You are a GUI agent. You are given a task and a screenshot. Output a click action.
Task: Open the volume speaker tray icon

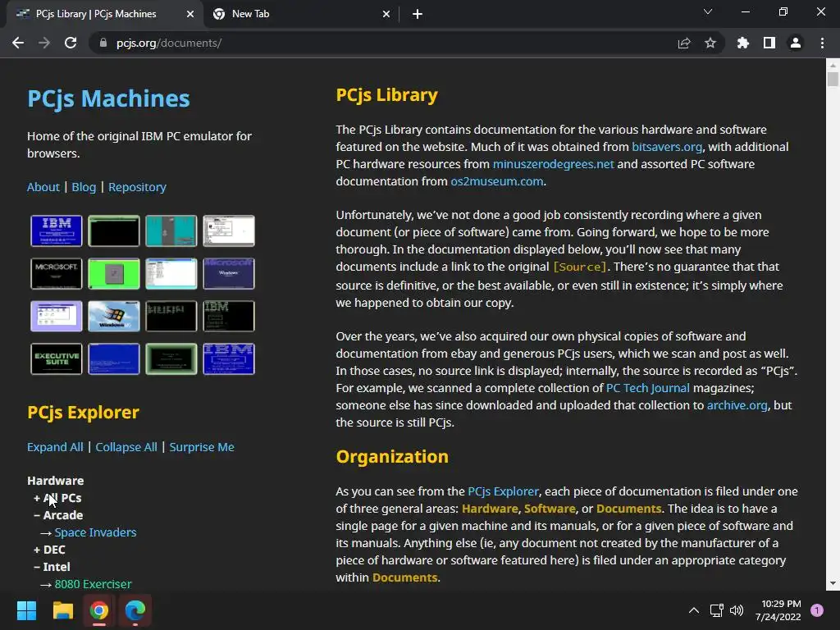pos(737,610)
